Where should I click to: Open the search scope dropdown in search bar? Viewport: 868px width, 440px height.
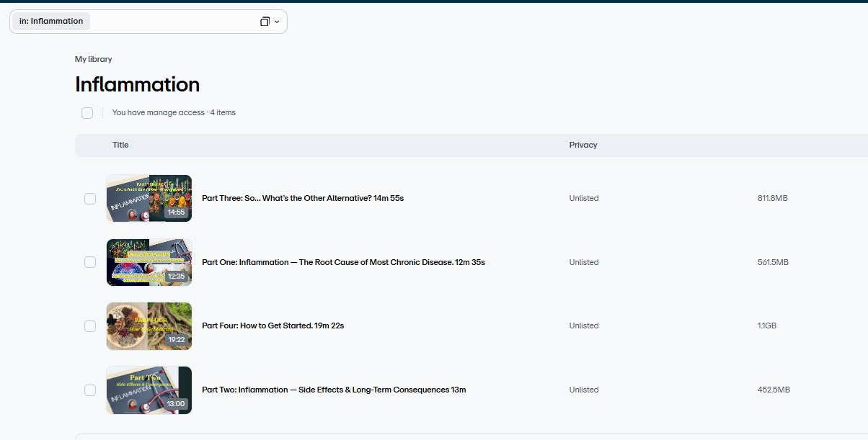coord(270,22)
